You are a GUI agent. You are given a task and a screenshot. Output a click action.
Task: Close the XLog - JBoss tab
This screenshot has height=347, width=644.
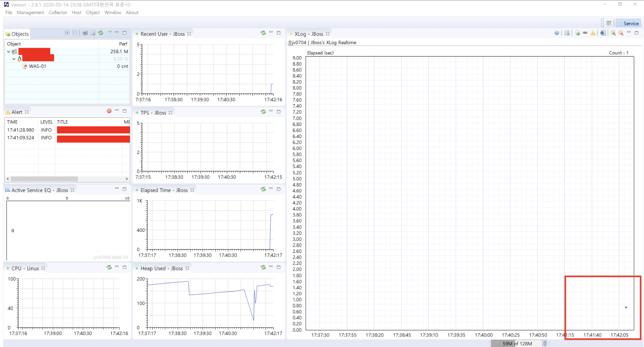click(328, 34)
